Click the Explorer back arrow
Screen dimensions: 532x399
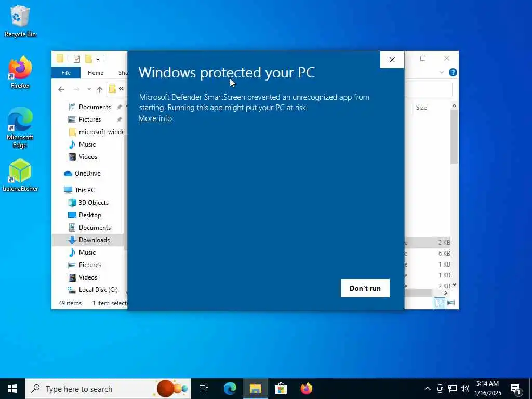click(61, 89)
